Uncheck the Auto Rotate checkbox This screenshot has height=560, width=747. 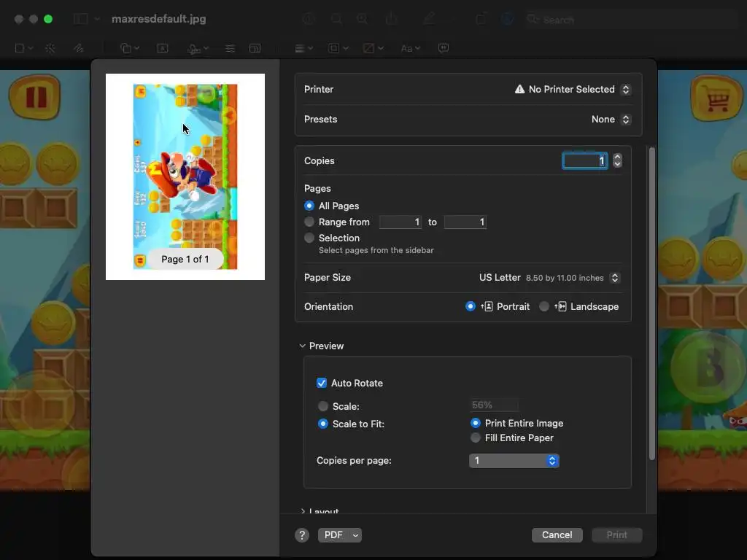tap(322, 383)
